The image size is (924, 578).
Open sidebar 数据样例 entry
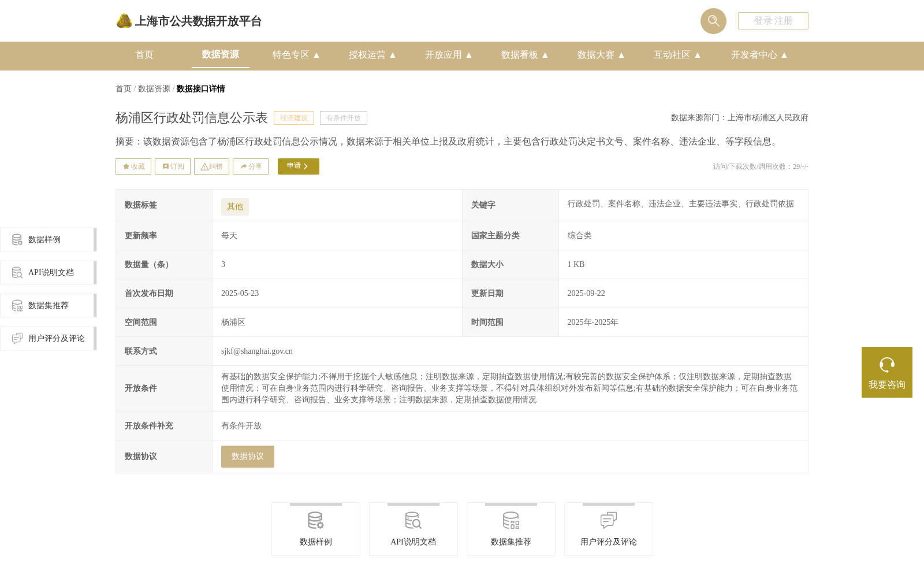click(48, 239)
